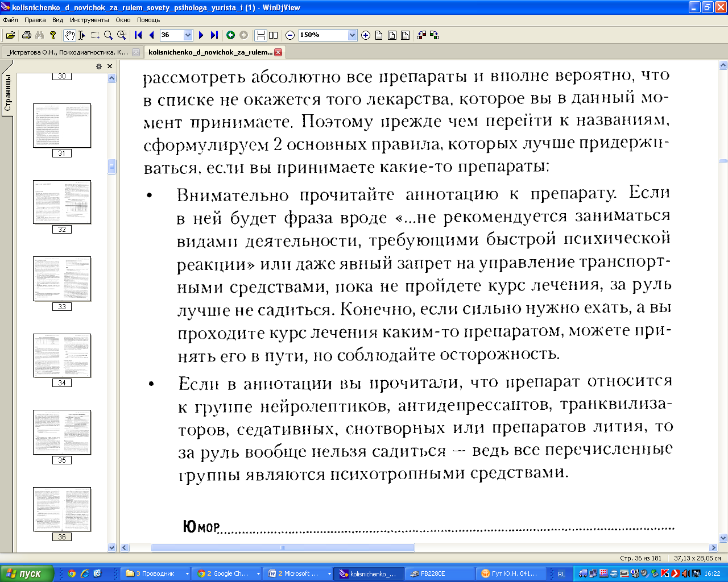This screenshot has height=582, width=728.
Task: Close the Истратова Психодиагностика tab
Action: click(135, 52)
